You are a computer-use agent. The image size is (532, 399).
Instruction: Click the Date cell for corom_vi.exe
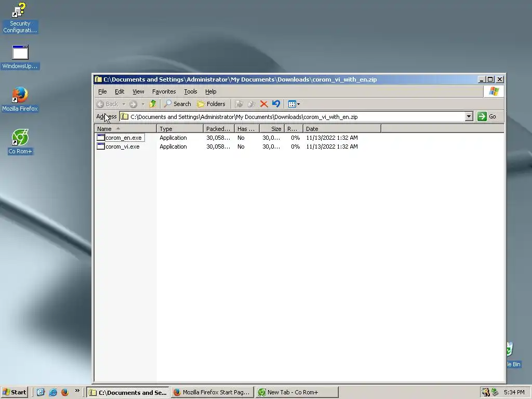tap(332, 147)
